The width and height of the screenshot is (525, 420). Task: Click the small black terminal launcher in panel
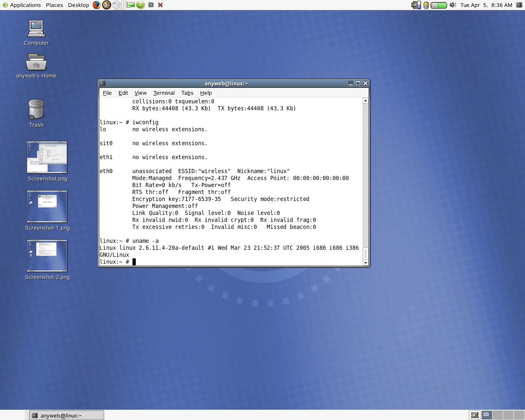[x=151, y=5]
